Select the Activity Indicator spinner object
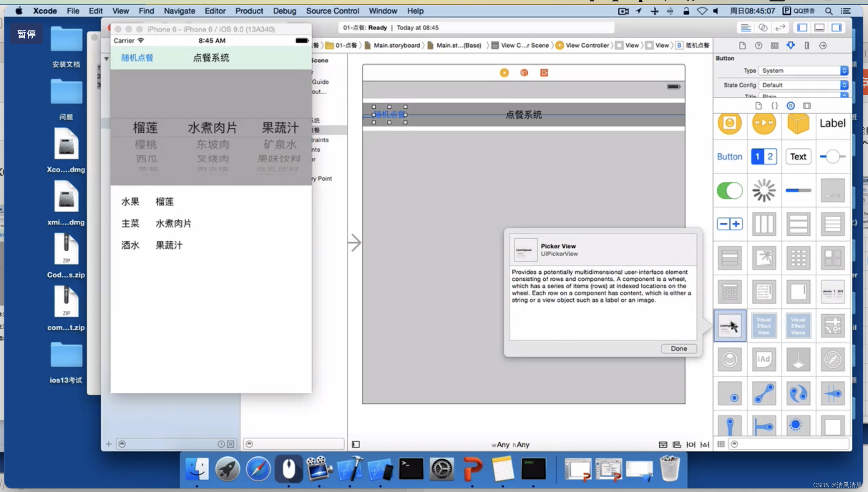868x492 pixels. (764, 190)
